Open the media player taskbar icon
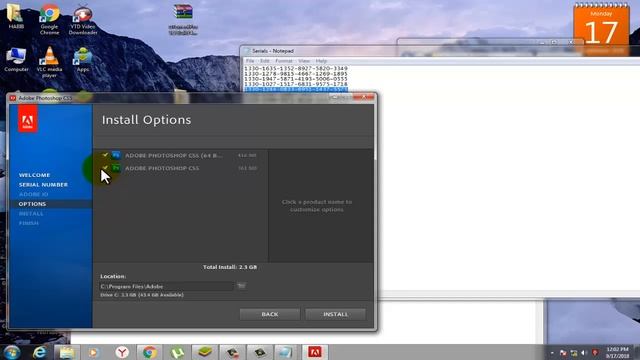The height and width of the screenshot is (360, 640). [x=94, y=352]
